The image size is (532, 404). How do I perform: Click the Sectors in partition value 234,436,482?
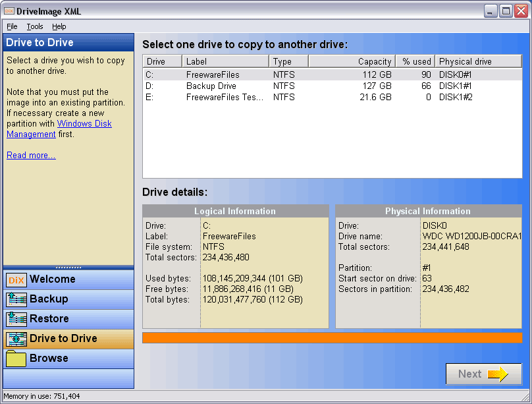click(446, 289)
